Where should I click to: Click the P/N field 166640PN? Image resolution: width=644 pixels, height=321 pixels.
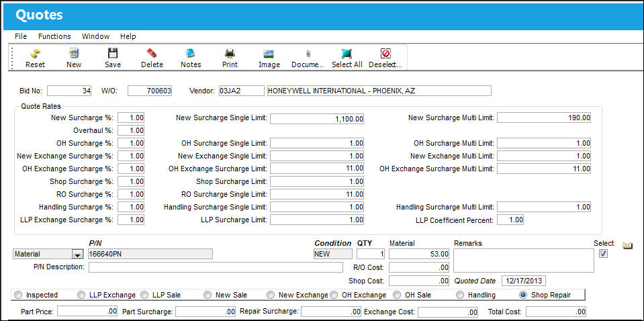coord(150,254)
